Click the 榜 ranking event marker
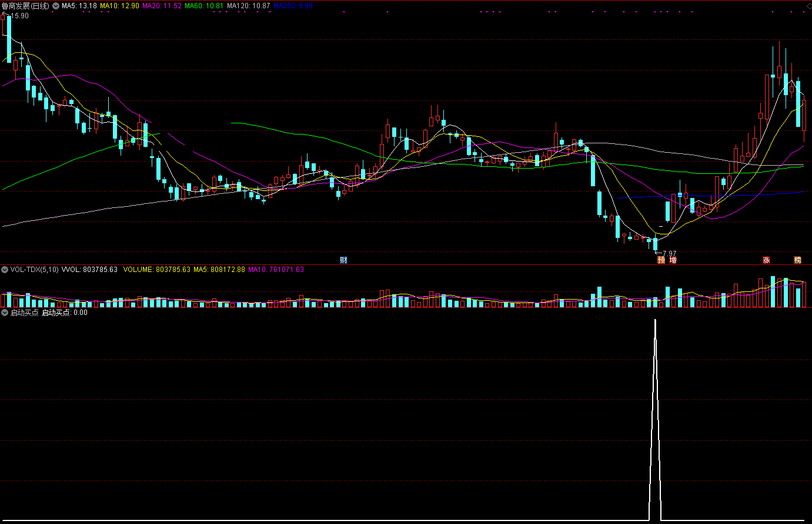 tap(798, 260)
